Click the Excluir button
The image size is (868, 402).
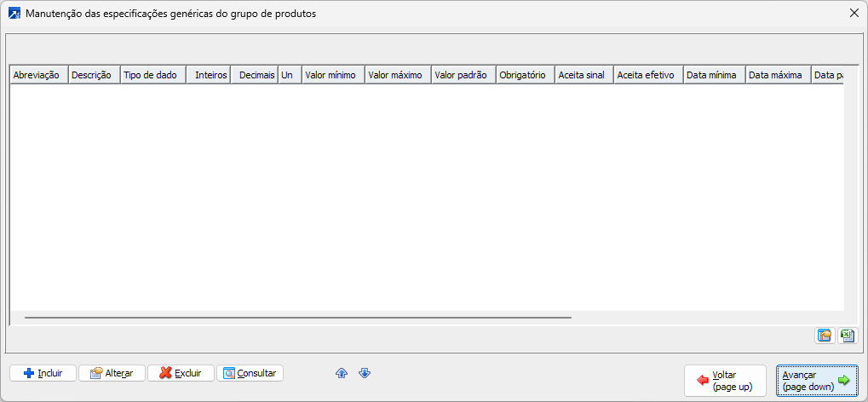tap(181, 373)
